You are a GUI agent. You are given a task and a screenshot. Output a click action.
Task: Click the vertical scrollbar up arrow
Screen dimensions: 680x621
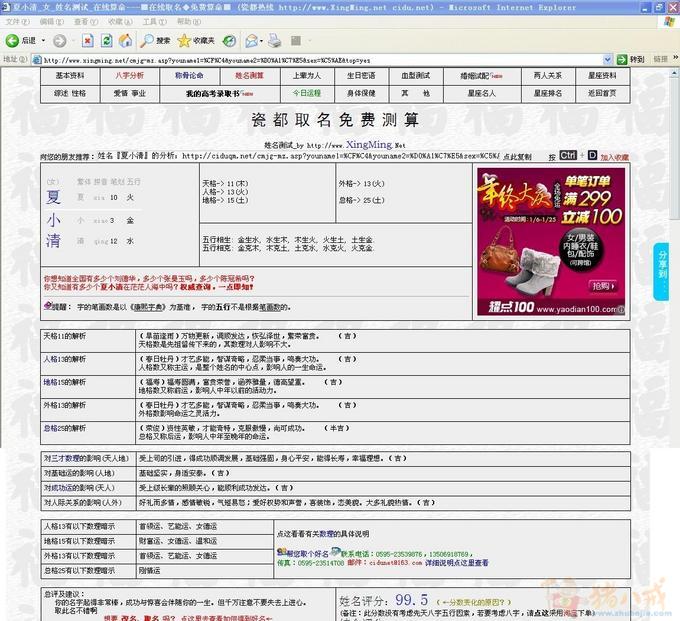[x=676, y=71]
